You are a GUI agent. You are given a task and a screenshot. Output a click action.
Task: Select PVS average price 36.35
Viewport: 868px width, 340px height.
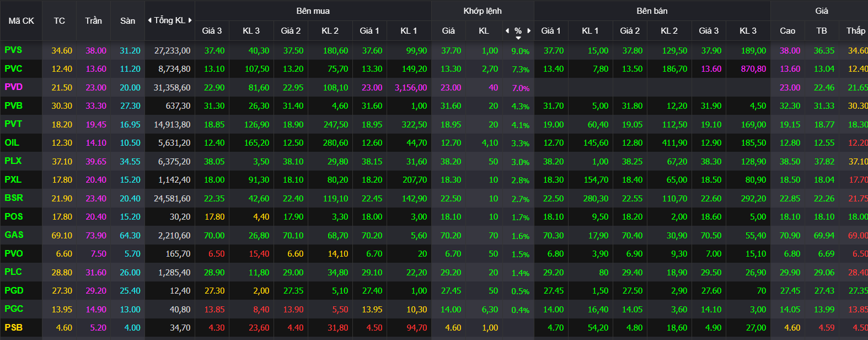tap(824, 51)
